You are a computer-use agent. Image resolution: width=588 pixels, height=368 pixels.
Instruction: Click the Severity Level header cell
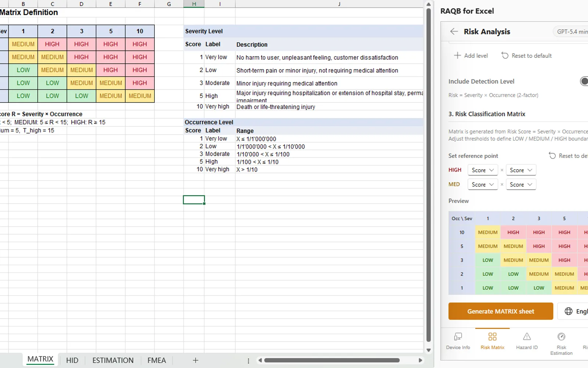(304, 31)
